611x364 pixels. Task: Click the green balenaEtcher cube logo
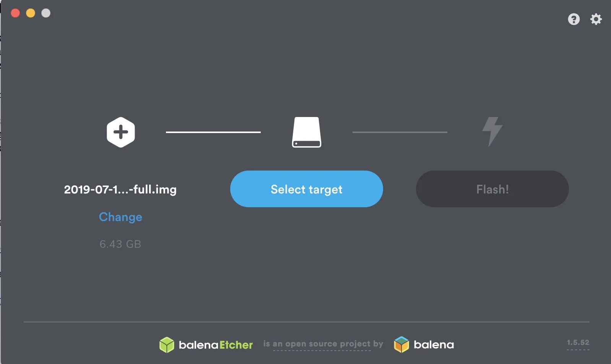pyautogui.click(x=167, y=345)
